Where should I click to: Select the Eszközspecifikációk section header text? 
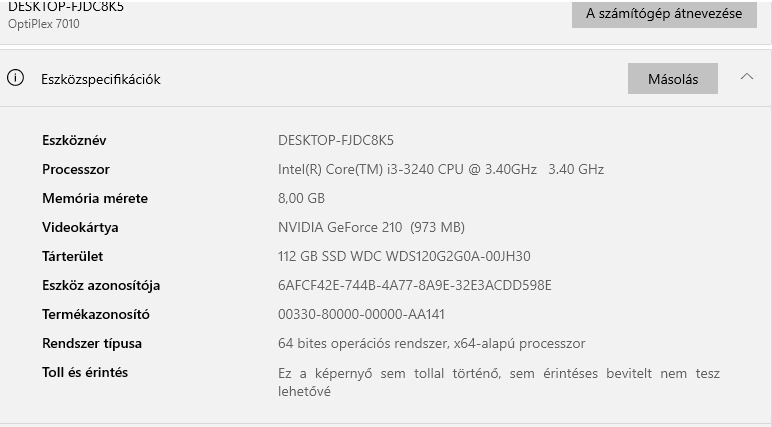(100, 79)
